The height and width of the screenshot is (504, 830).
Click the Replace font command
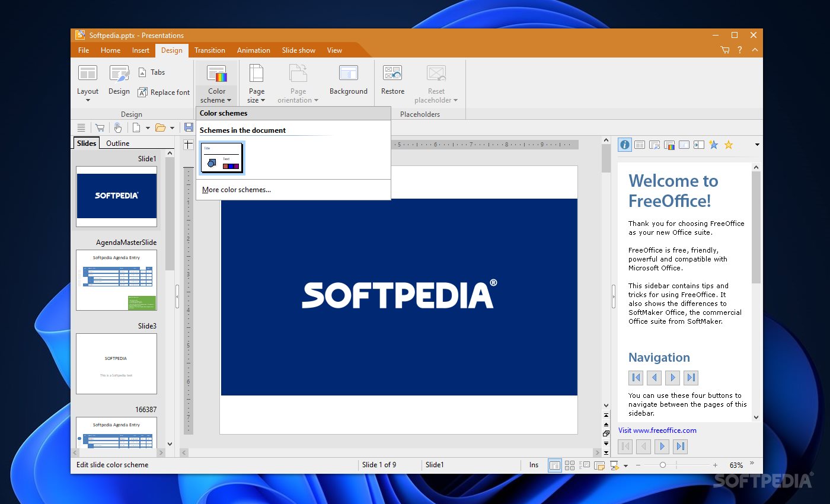click(164, 92)
